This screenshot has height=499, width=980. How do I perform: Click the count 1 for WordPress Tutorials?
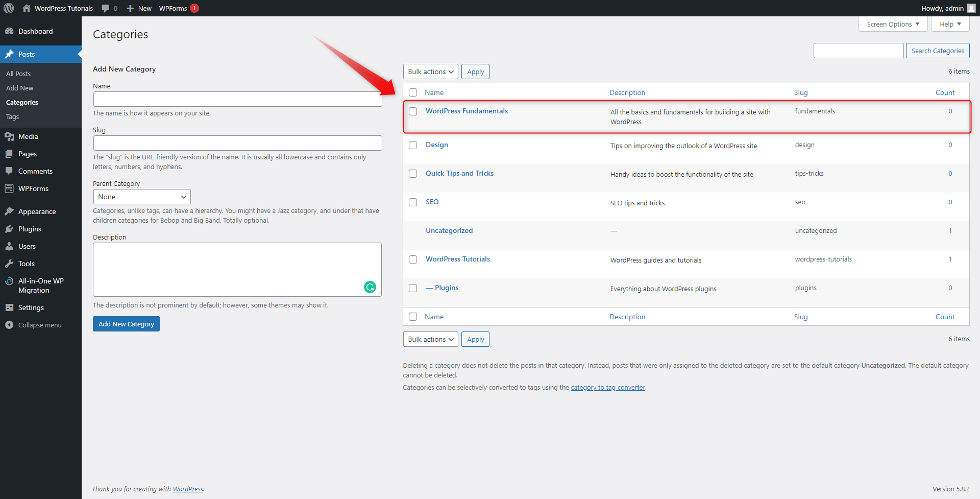pos(950,259)
